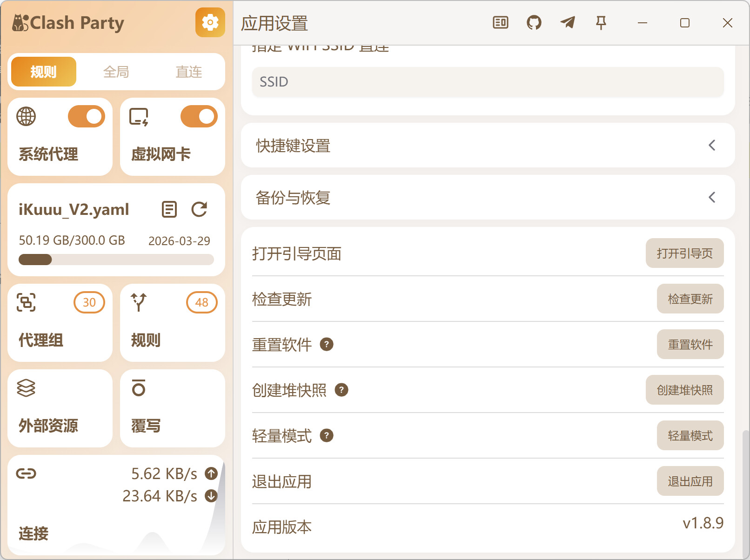Image resolution: width=750 pixels, height=560 pixels.
Task: Click the 退出应用 button
Action: pos(690,481)
